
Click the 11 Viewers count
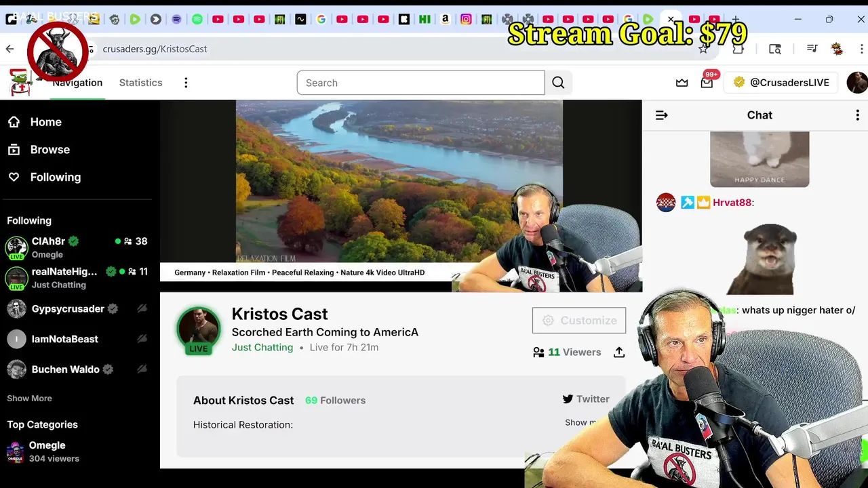[574, 352]
